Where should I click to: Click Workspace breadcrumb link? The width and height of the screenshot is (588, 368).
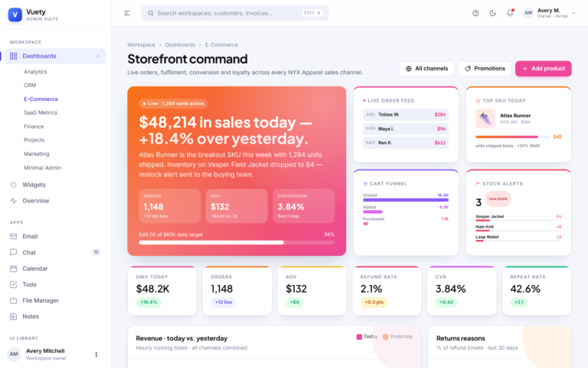(x=142, y=44)
